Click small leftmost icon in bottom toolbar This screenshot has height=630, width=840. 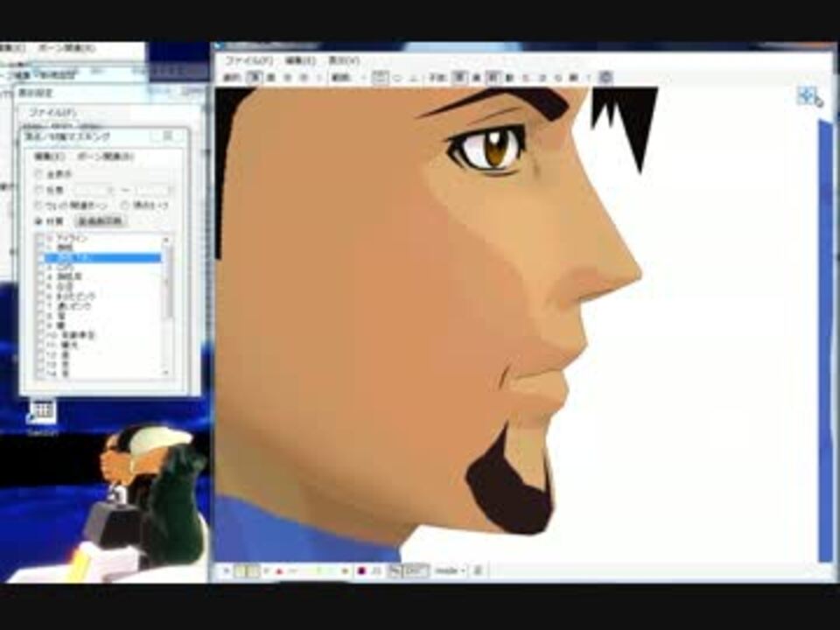pyautogui.click(x=226, y=571)
